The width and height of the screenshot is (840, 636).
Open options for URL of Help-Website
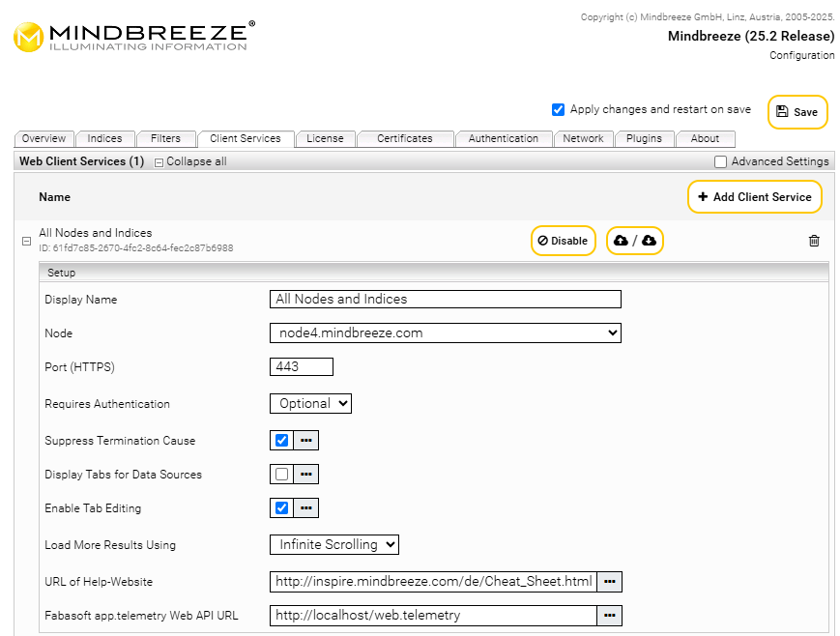pyautogui.click(x=610, y=581)
